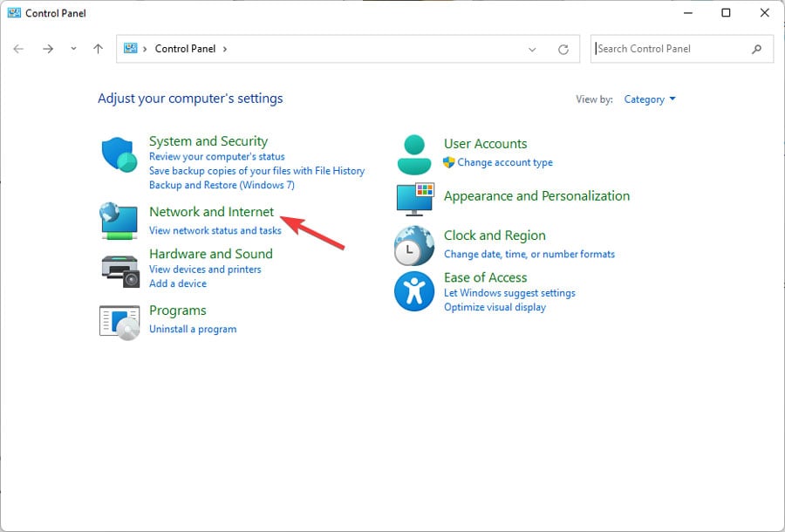Open User Accounts category
Screen dimensions: 785x532
pos(486,144)
